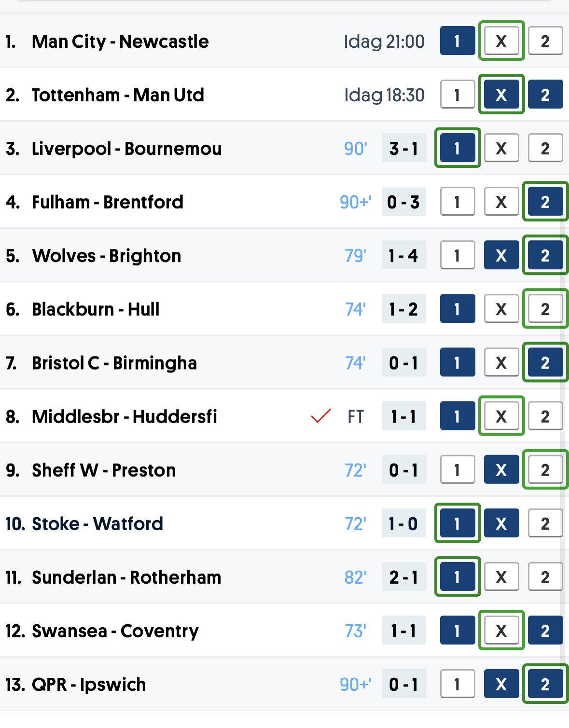This screenshot has width=569, height=728.
Task: Toggle the X pick for Man City - Newcastle
Action: click(501, 41)
